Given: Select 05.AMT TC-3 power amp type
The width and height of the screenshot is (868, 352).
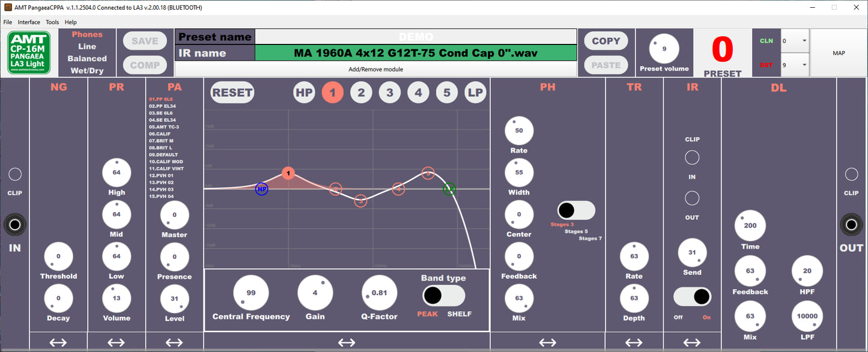Looking at the screenshot, I should pyautogui.click(x=164, y=127).
